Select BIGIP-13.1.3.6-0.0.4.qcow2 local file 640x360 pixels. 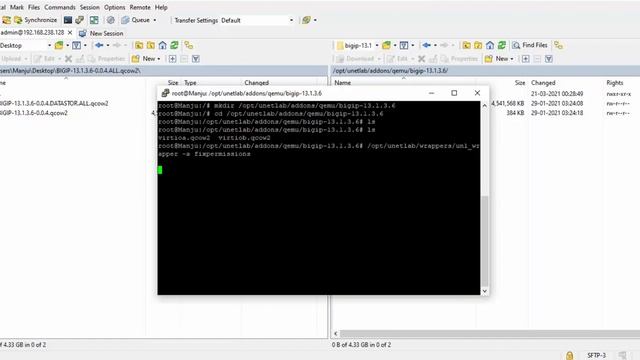tap(33, 113)
